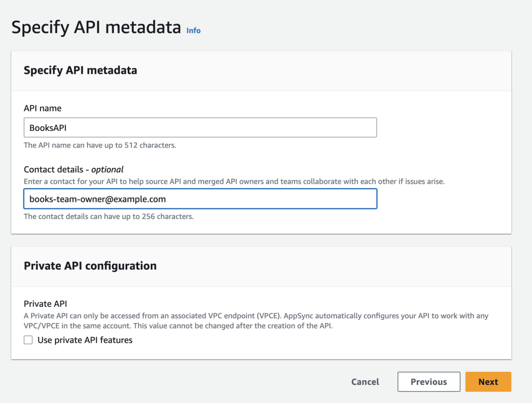
Task: Click the Specify API metadata section header
Action: click(x=79, y=70)
